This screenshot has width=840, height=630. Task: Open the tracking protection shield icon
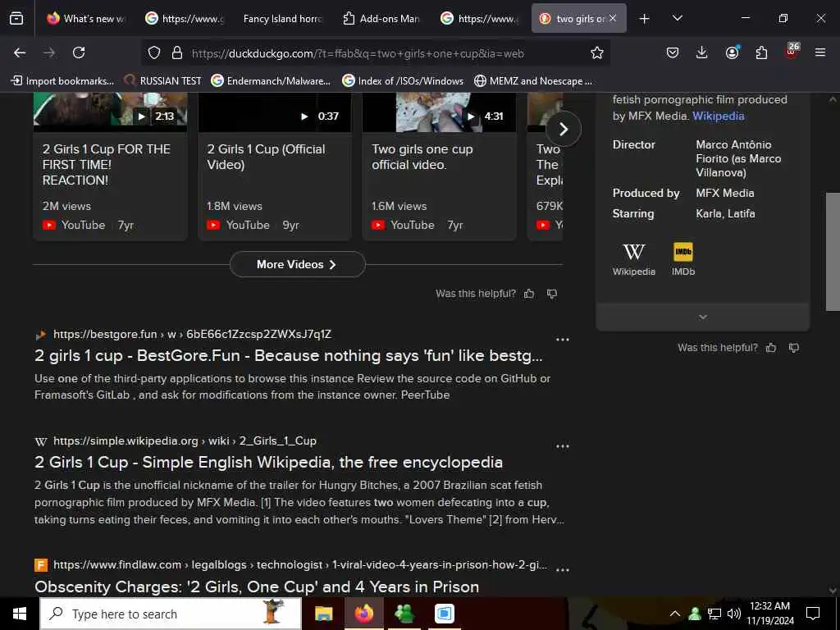click(154, 52)
